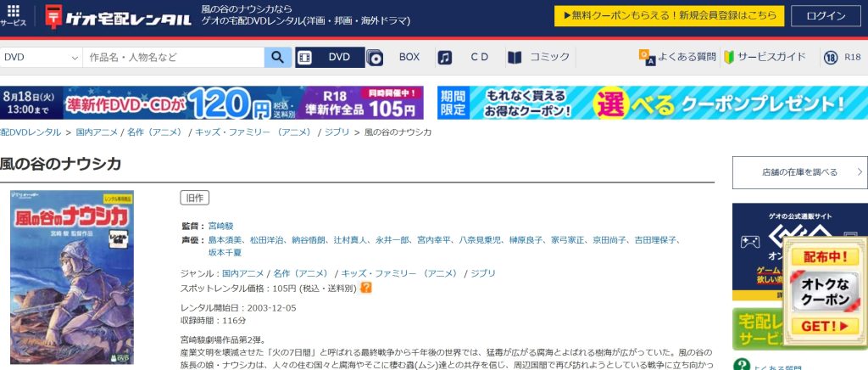Open voice actor 島本須美 link
Image resolution: width=868 pixels, height=370 pixels.
pyautogui.click(x=225, y=240)
